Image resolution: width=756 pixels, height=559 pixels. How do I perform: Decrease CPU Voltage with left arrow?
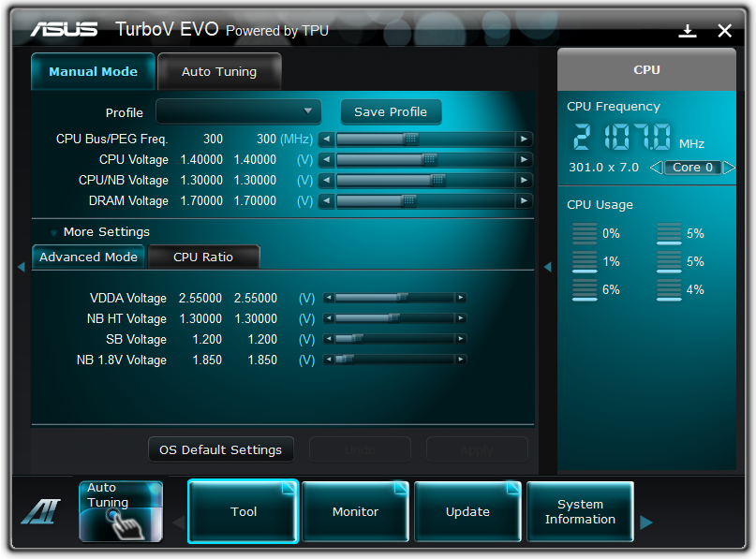point(326,159)
